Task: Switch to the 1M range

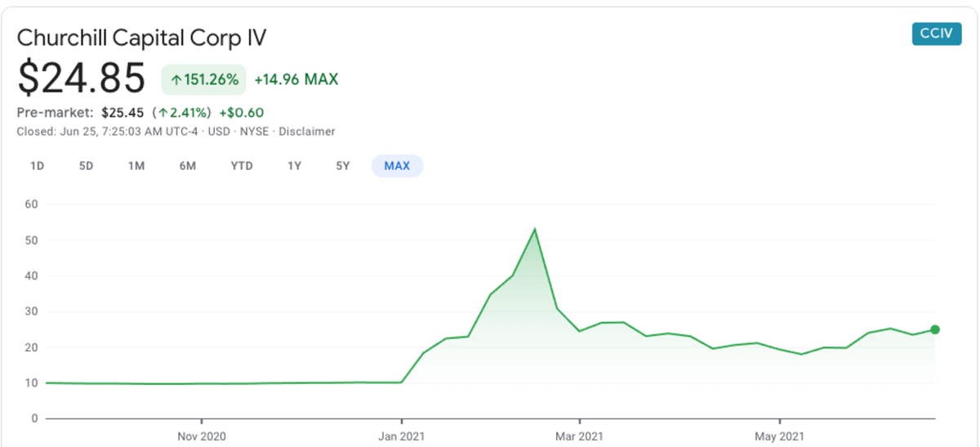Action: [x=136, y=166]
